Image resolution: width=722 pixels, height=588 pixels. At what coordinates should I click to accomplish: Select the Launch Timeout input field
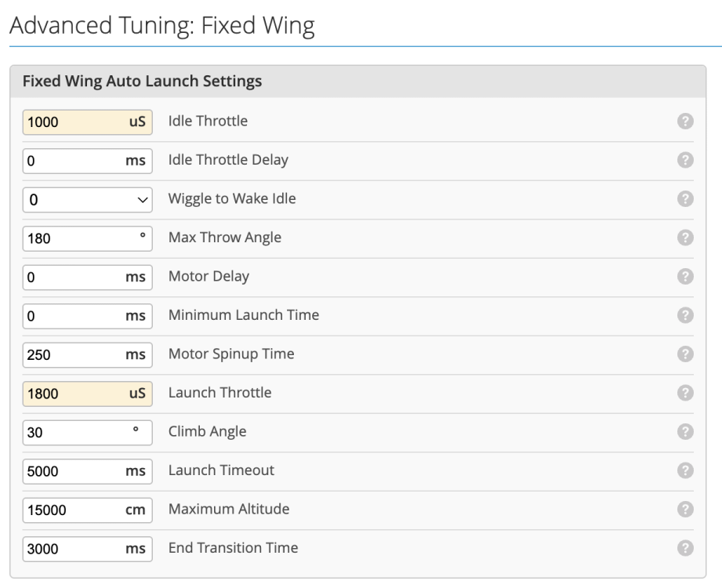[74, 470]
